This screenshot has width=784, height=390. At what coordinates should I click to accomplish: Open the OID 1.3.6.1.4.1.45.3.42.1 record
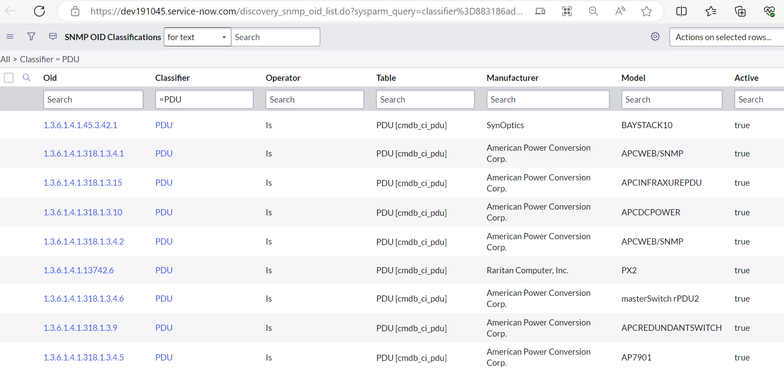pos(80,125)
